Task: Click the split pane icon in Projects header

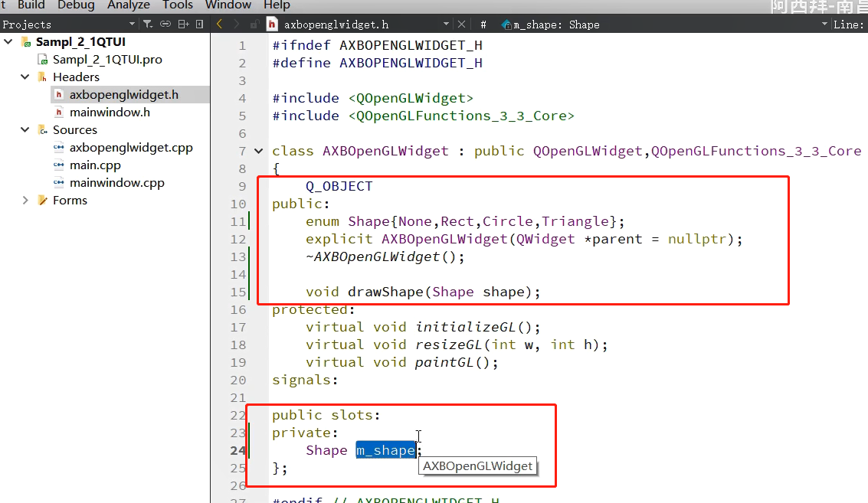Action: click(x=183, y=24)
